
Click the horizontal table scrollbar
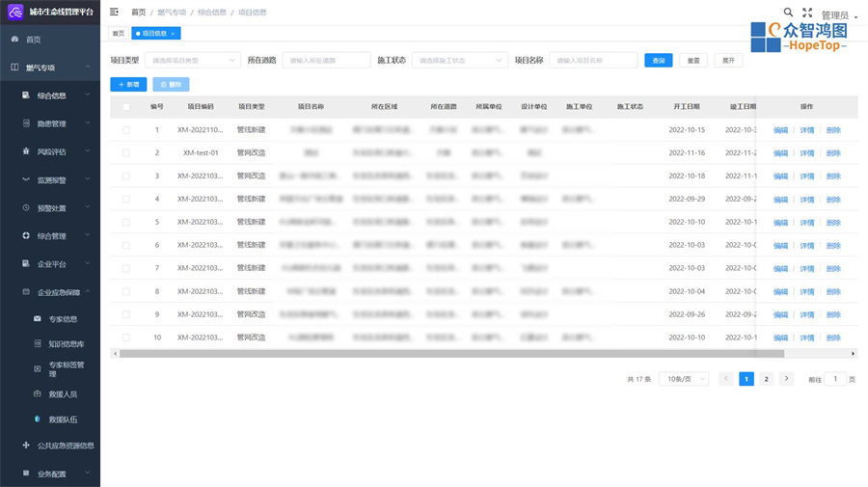click(x=451, y=353)
